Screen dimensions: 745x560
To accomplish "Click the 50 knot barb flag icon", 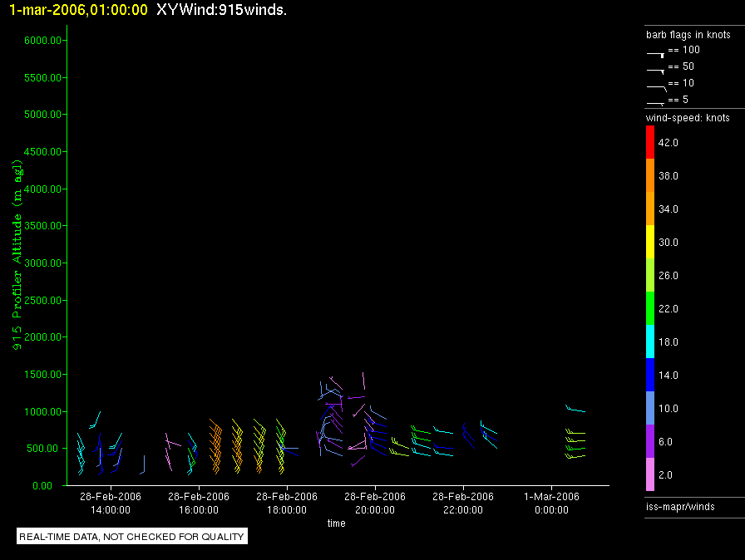I will (656, 71).
